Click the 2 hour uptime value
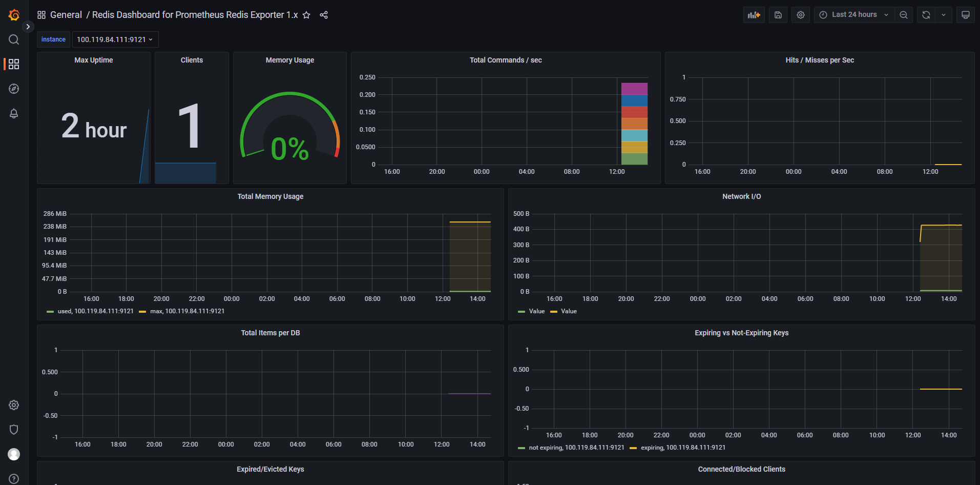 [x=94, y=126]
